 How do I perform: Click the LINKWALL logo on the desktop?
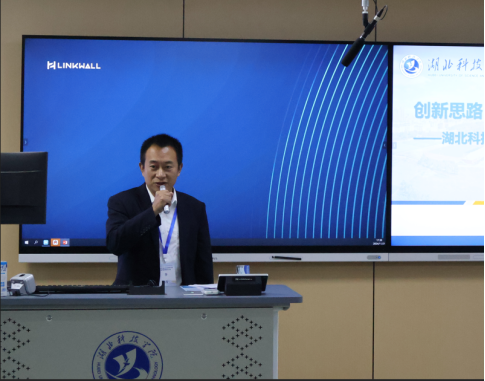(74, 65)
